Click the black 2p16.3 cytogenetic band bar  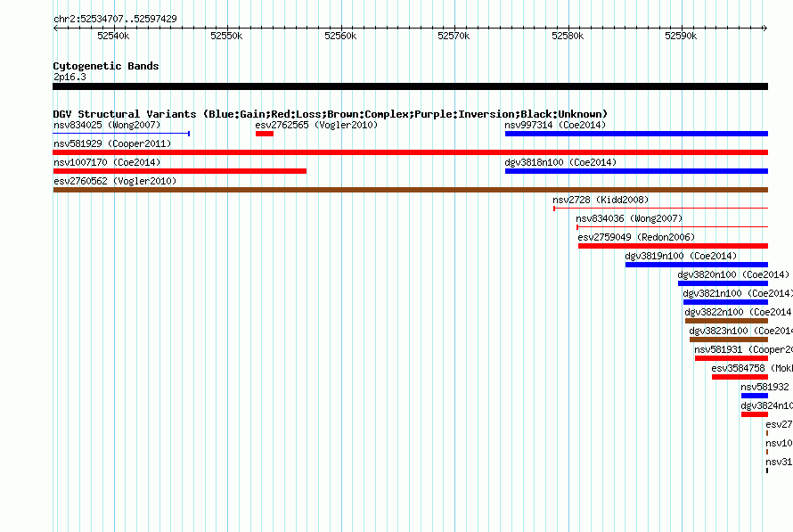coord(410,86)
